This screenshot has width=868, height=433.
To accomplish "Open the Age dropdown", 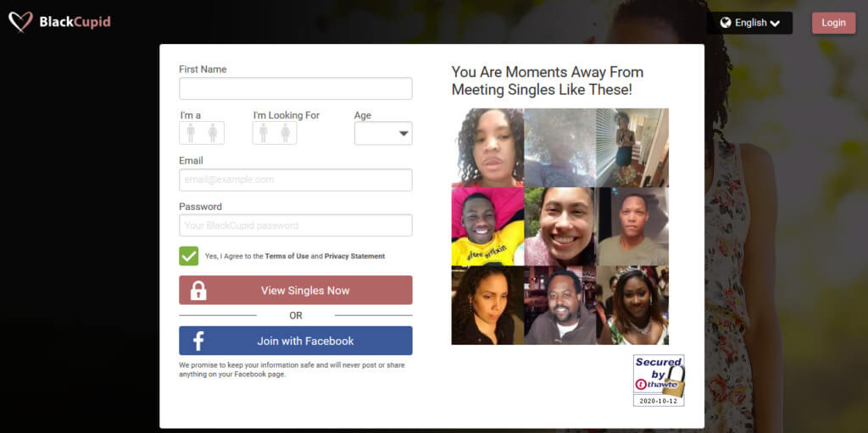I will click(383, 133).
